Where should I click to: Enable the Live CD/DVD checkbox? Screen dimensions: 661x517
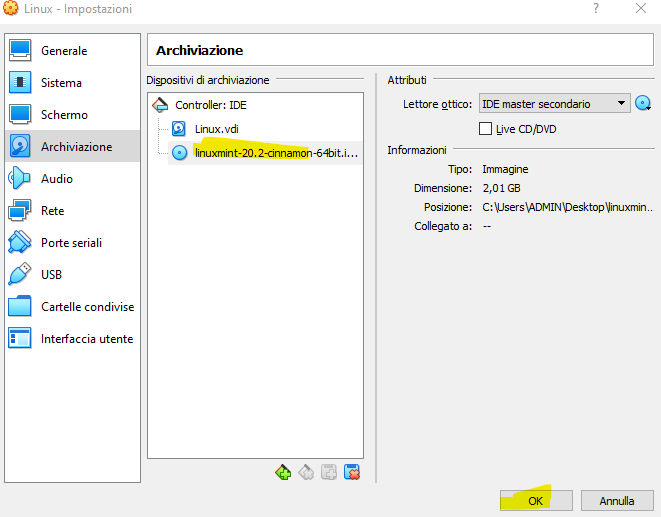[x=485, y=129]
